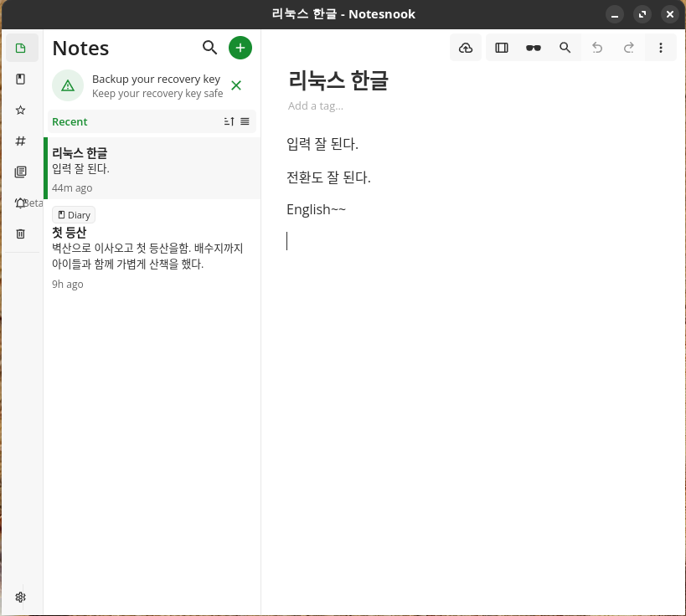This screenshot has width=686, height=616.
Task: Select the 리눅스 한글 note in list
Action: (152, 168)
